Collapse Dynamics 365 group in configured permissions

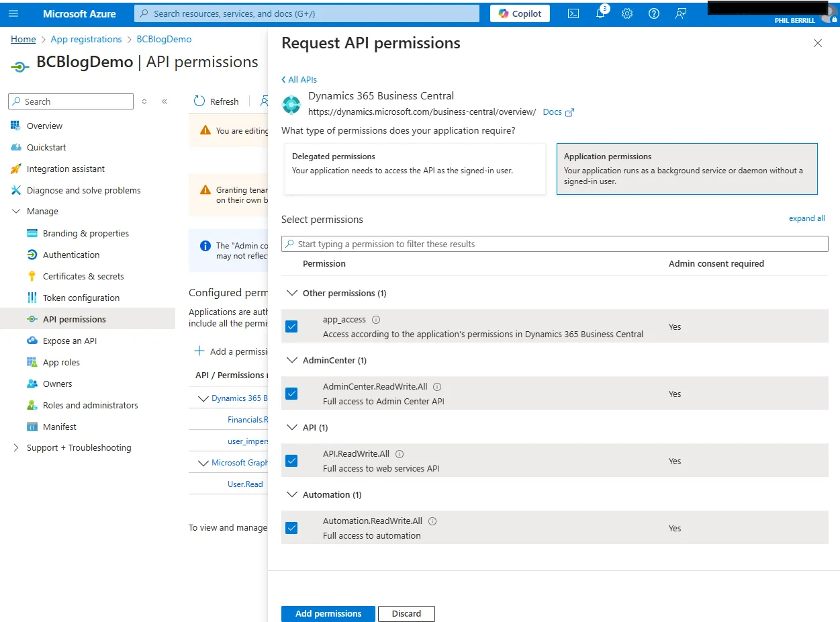(203, 398)
